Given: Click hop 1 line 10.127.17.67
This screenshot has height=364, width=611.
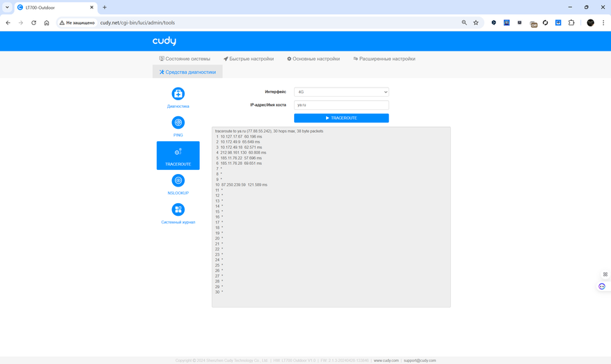Looking at the screenshot, I should 239,136.
